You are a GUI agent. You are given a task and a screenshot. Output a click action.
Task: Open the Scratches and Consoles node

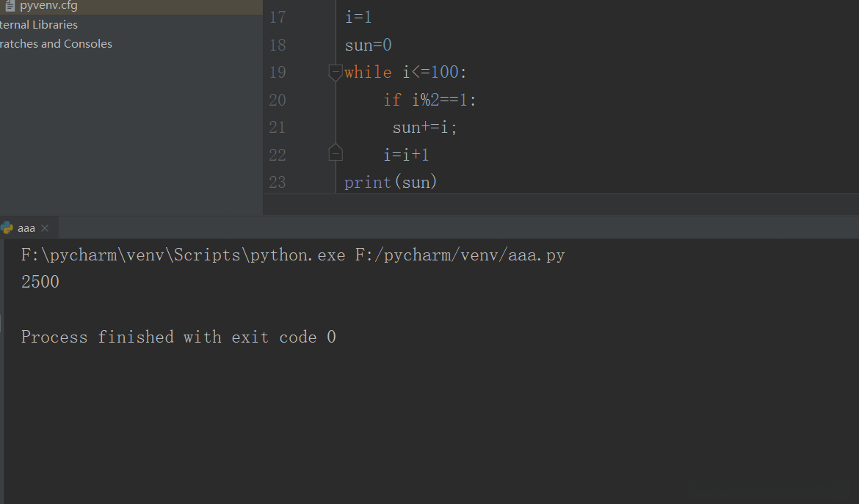coord(56,44)
